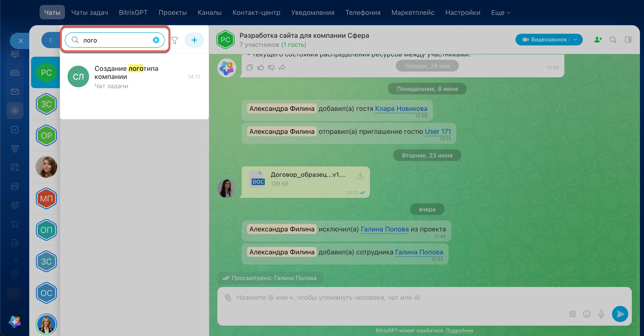Open the 'Создание логотипа компании' search result
644x336 pixels.
coord(134,77)
